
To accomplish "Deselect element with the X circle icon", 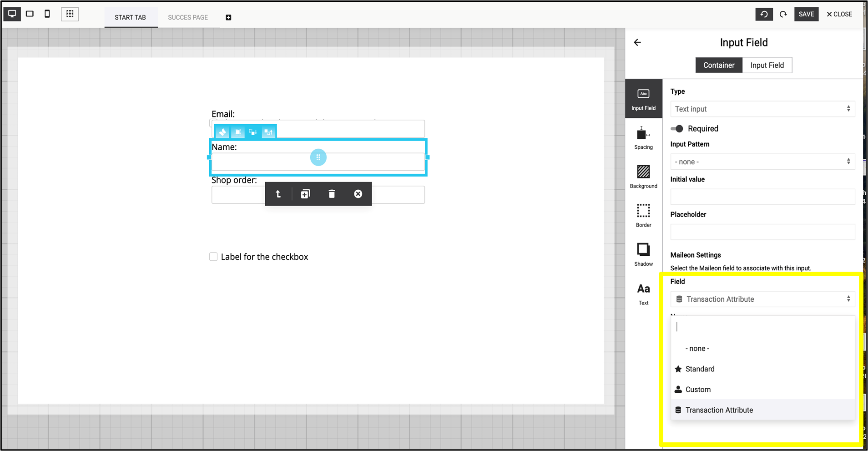I will click(358, 194).
